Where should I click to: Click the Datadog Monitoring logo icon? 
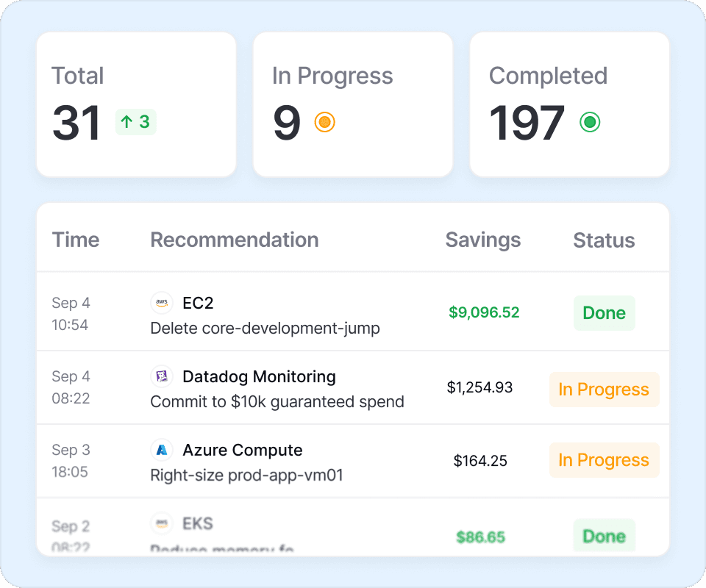(x=162, y=377)
